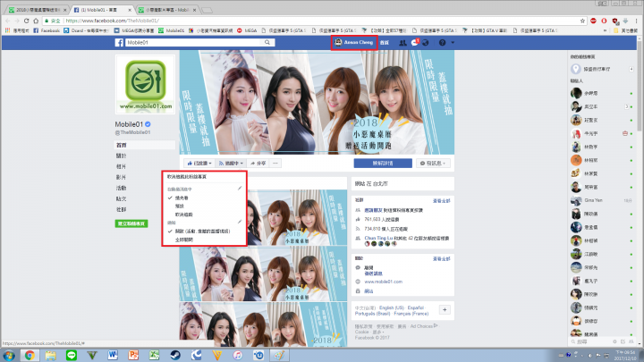This screenshot has width=644, height=362.
Task: Click the Share button under cover photo
Action: point(258,164)
